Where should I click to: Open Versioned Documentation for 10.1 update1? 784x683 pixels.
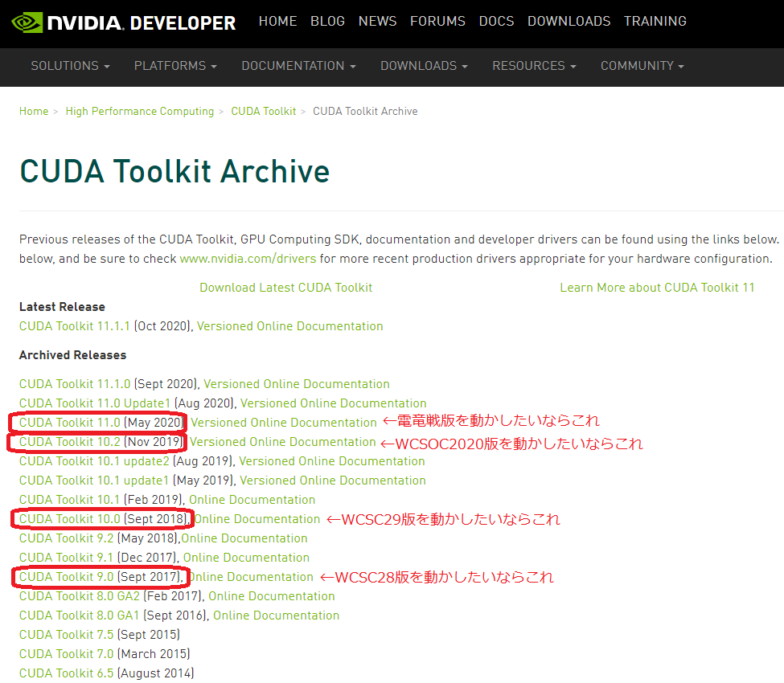click(333, 481)
